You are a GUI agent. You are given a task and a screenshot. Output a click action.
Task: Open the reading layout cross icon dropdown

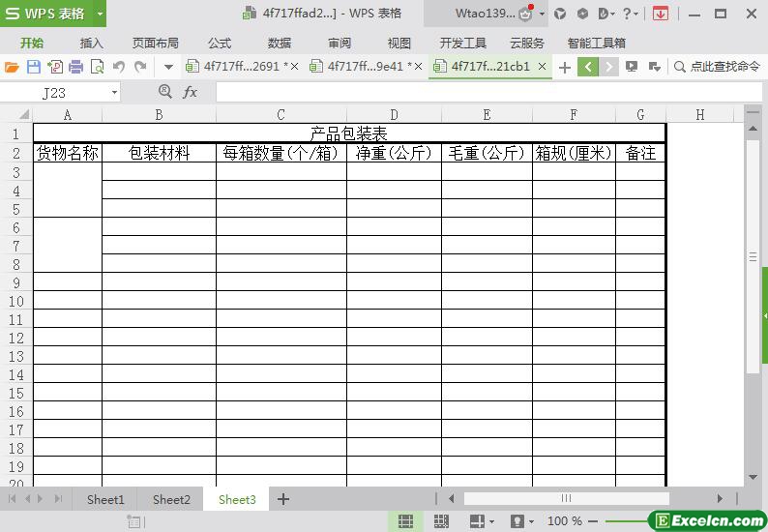pos(481,521)
